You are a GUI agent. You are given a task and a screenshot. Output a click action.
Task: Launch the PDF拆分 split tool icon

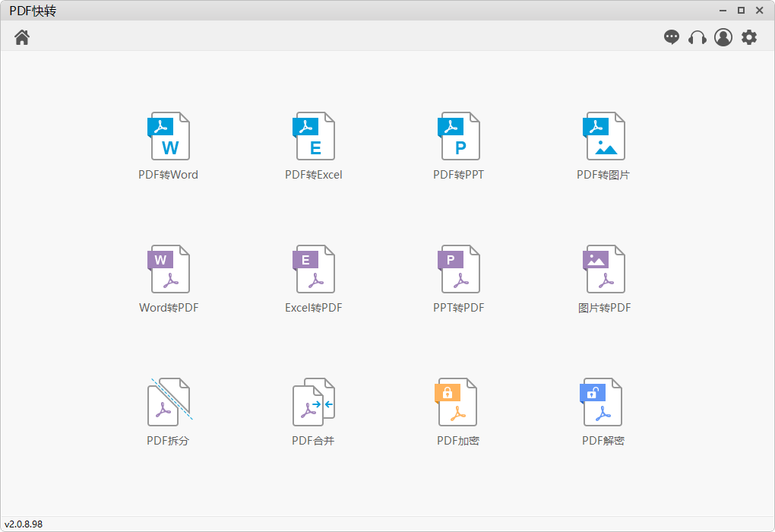click(169, 402)
